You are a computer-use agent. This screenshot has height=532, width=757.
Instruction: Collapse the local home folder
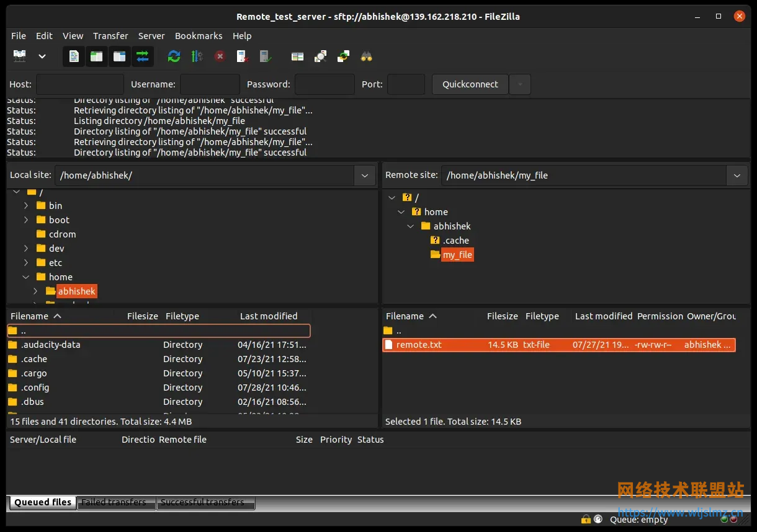coord(26,277)
